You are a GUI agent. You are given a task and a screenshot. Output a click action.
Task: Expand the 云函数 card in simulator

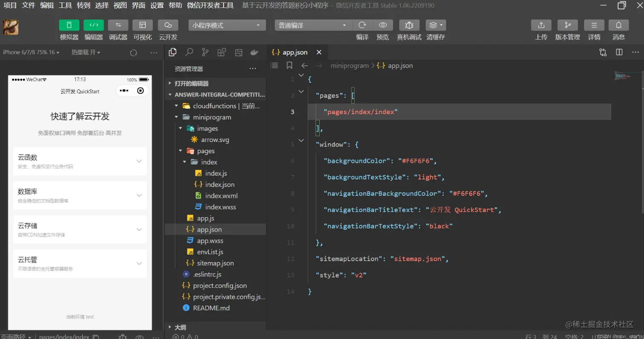(x=80, y=161)
